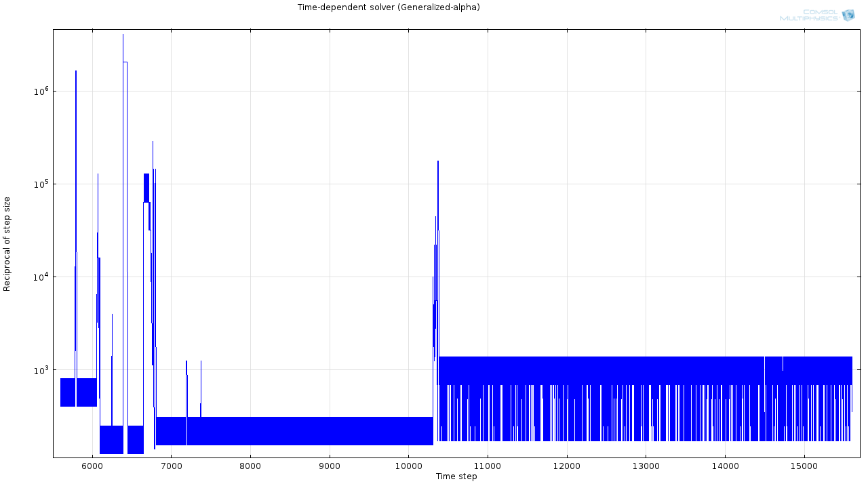Image resolution: width=868 pixels, height=488 pixels.
Task: Select the 'Reciprocal of step size' y-axis label
Action: (7, 244)
